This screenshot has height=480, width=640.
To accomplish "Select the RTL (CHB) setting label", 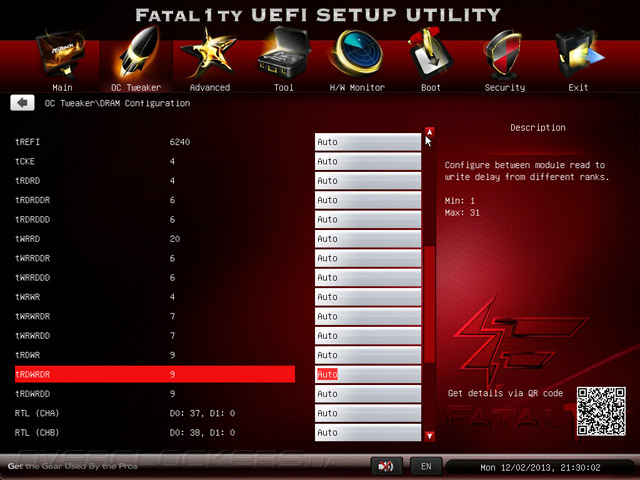I will click(37, 433).
